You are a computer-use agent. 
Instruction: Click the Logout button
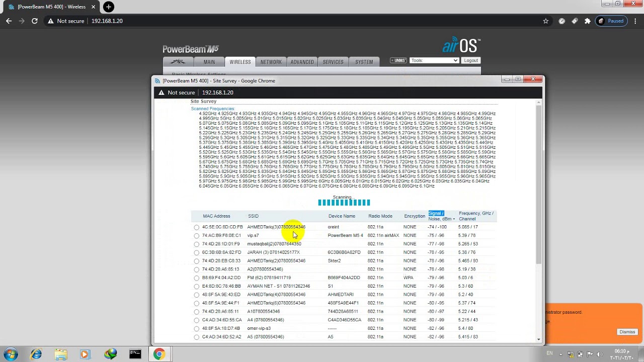(471, 60)
